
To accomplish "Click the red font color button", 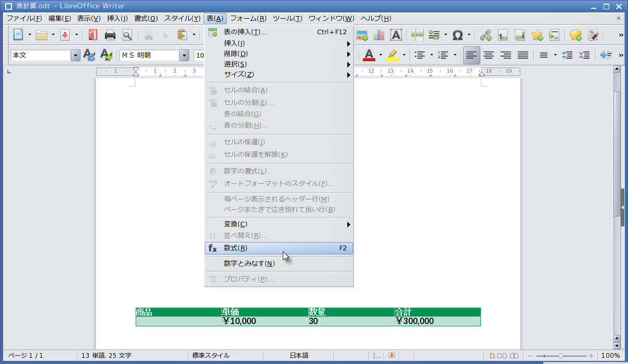I will click(x=369, y=55).
